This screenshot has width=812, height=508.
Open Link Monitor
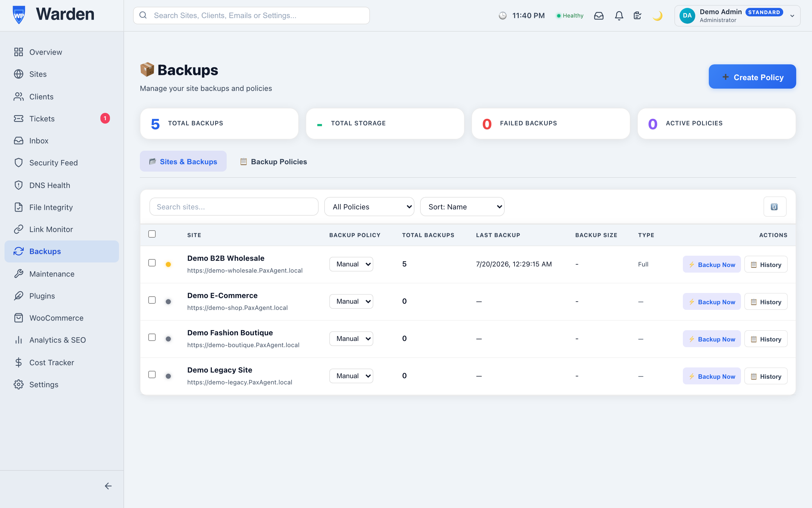[x=62, y=229]
